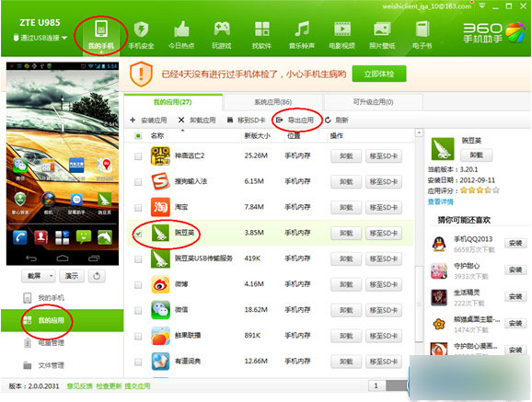Click the 有道词典 app icon
This screenshot has width=532, height=402.
pos(160,362)
